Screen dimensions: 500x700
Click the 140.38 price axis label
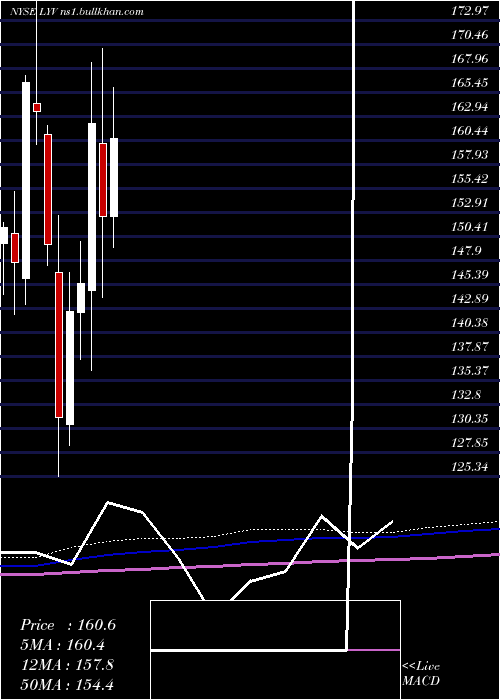470,323
